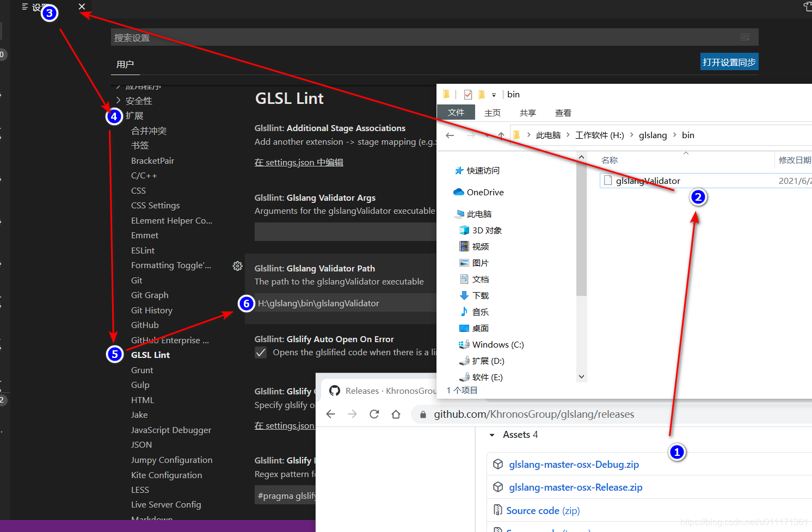812x532 pixels.
Task: Click 此电脑 in Explorer address bar
Action: (x=548, y=135)
